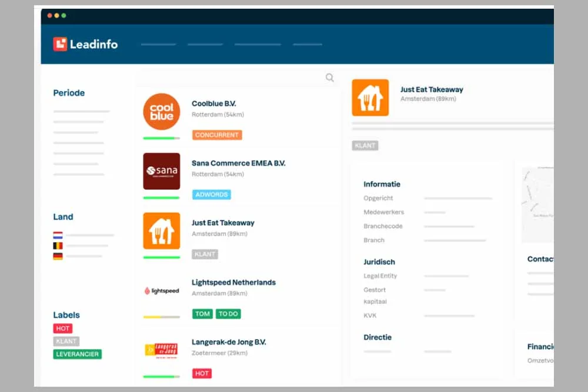Select the HOT label filter

(63, 329)
